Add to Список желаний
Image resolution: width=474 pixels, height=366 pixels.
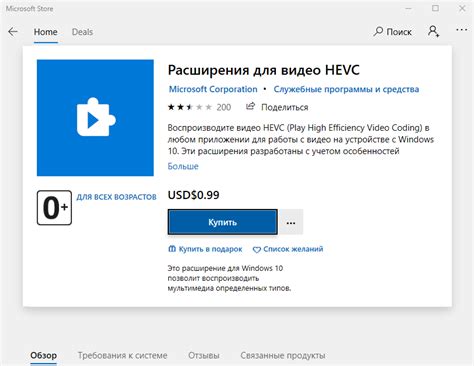288,249
